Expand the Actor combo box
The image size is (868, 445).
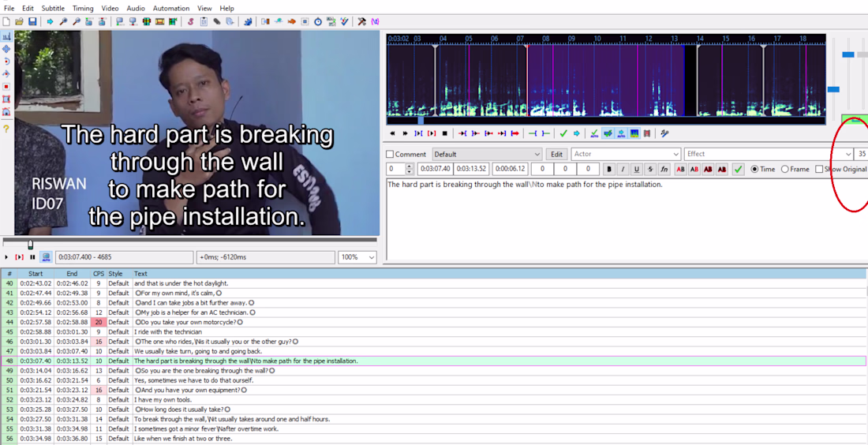tap(626, 155)
